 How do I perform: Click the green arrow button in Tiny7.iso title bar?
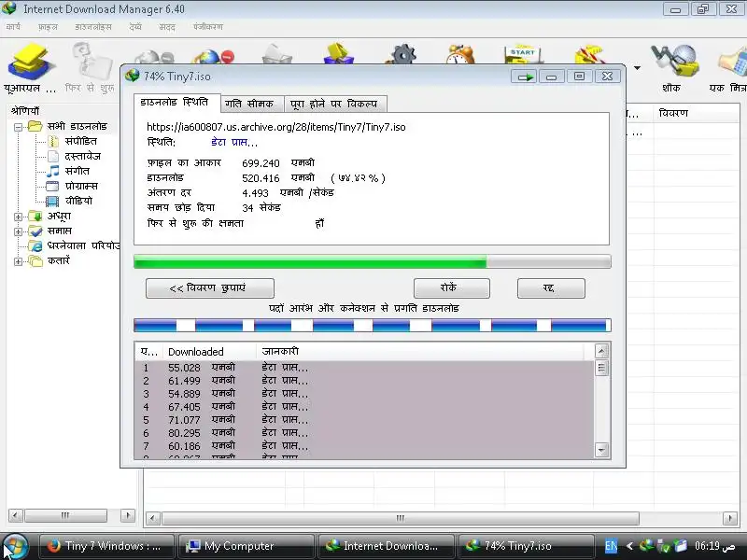click(x=525, y=77)
